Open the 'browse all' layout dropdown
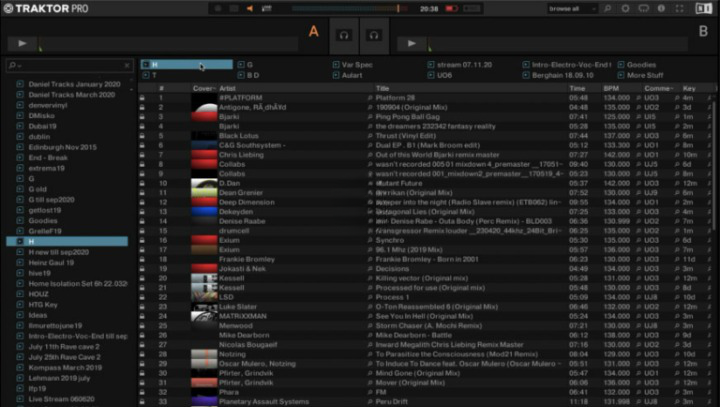The width and height of the screenshot is (720, 407). click(572, 8)
